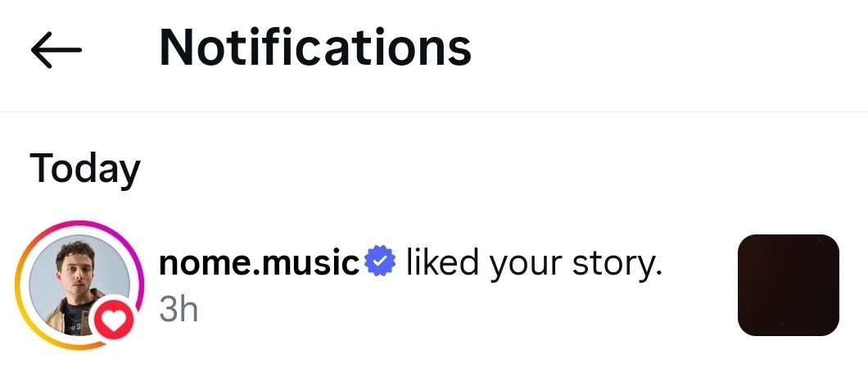Open the liked story thumbnail
The width and height of the screenshot is (868, 391).
pyautogui.click(x=788, y=285)
